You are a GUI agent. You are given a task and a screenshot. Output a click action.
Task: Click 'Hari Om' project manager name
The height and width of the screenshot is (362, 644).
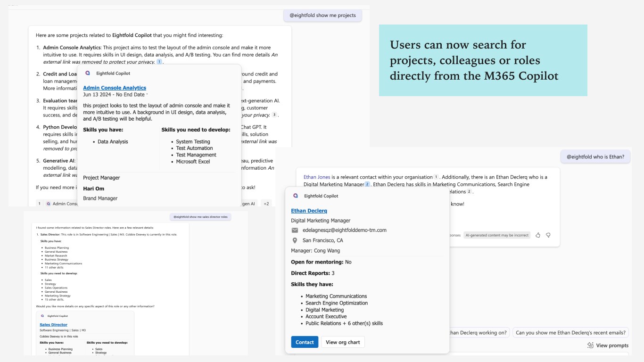(x=93, y=189)
